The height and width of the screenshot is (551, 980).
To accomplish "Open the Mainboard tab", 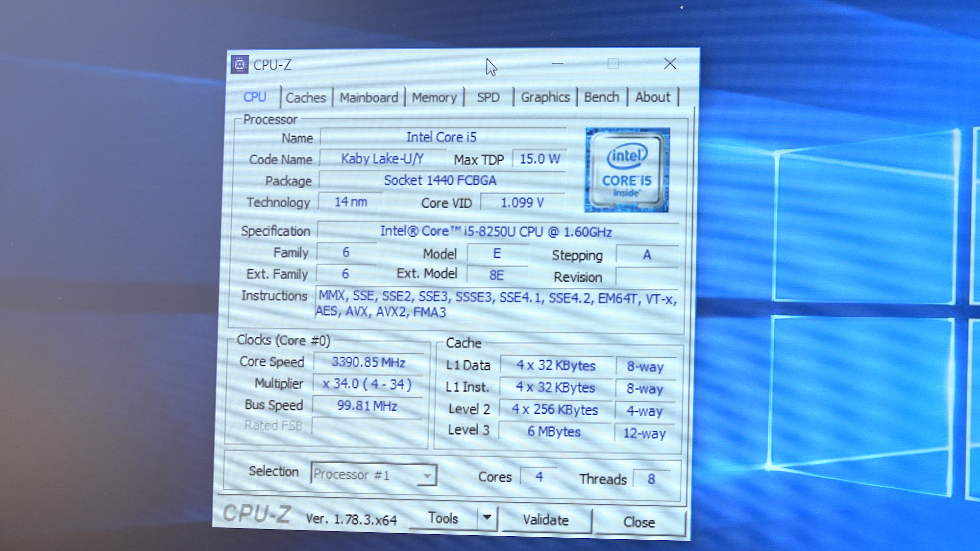I will pyautogui.click(x=369, y=97).
